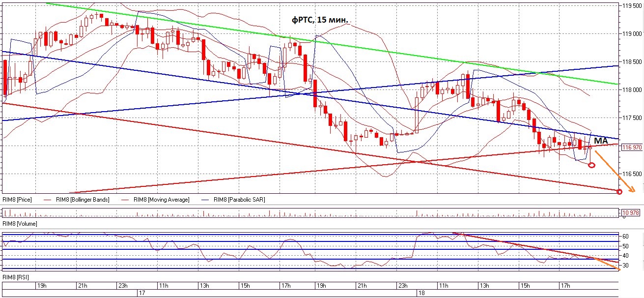Image resolution: width=644 pixels, height=298 pixels.
Task: Click the RSI axis level 30
Action: pyautogui.click(x=626, y=266)
